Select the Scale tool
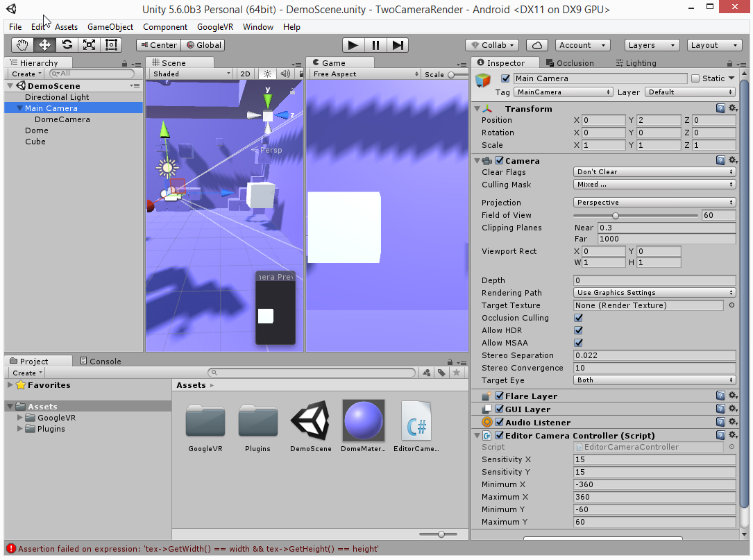This screenshot has height=560, width=753. (x=90, y=45)
